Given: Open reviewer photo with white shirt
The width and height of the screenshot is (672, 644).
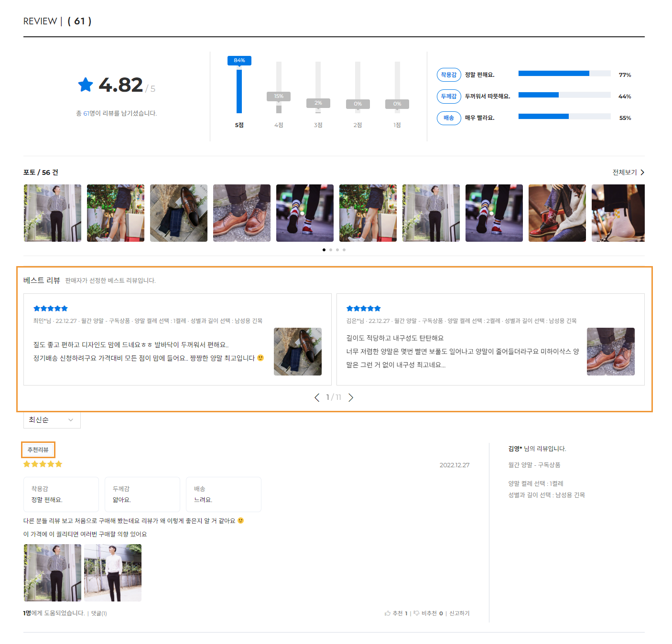Looking at the screenshot, I should (x=113, y=573).
